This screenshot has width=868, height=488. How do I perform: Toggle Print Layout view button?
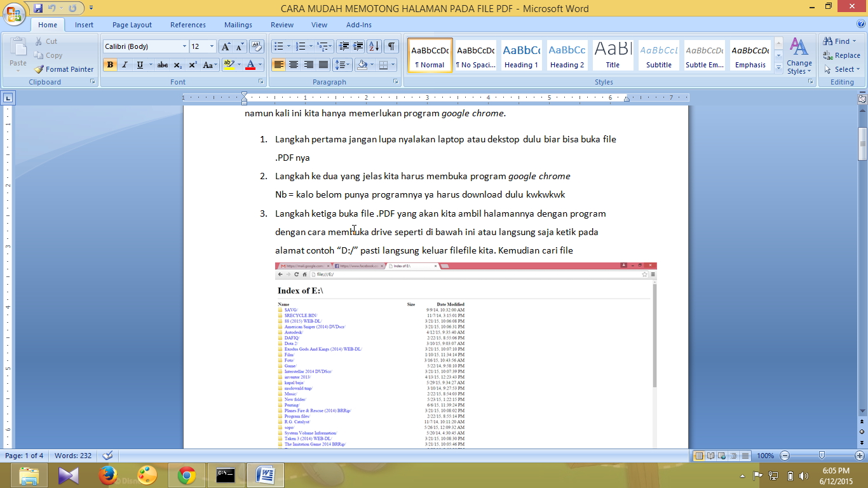point(699,456)
